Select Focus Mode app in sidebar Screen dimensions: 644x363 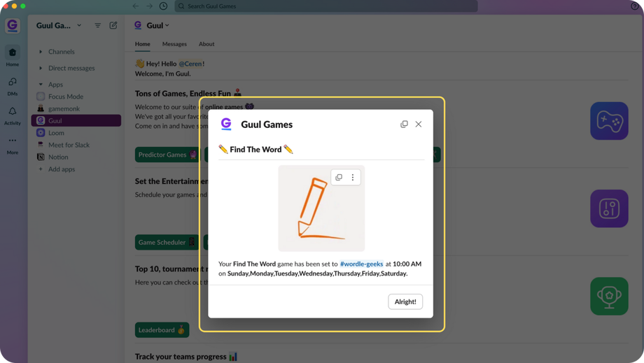click(76, 97)
